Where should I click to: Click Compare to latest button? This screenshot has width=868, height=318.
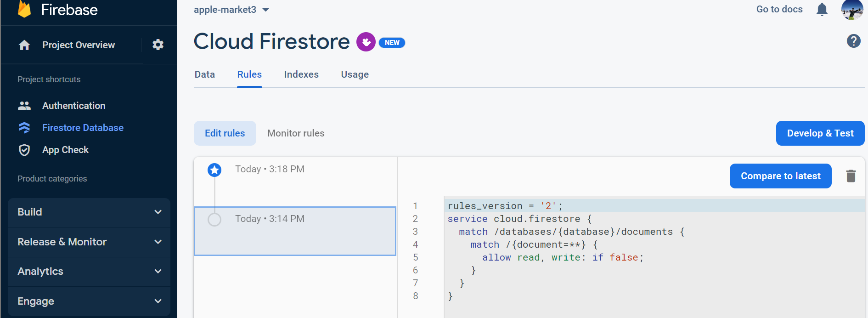(x=781, y=176)
